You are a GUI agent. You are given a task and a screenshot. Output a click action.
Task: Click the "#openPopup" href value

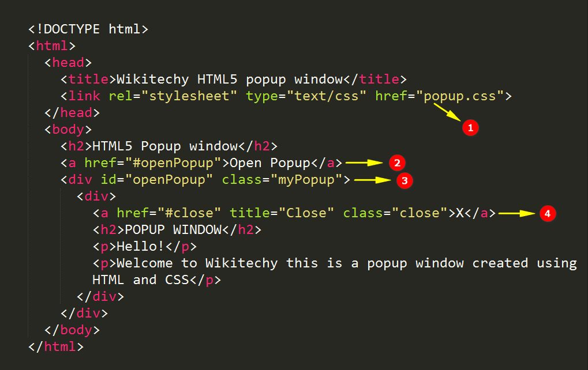tap(173, 163)
